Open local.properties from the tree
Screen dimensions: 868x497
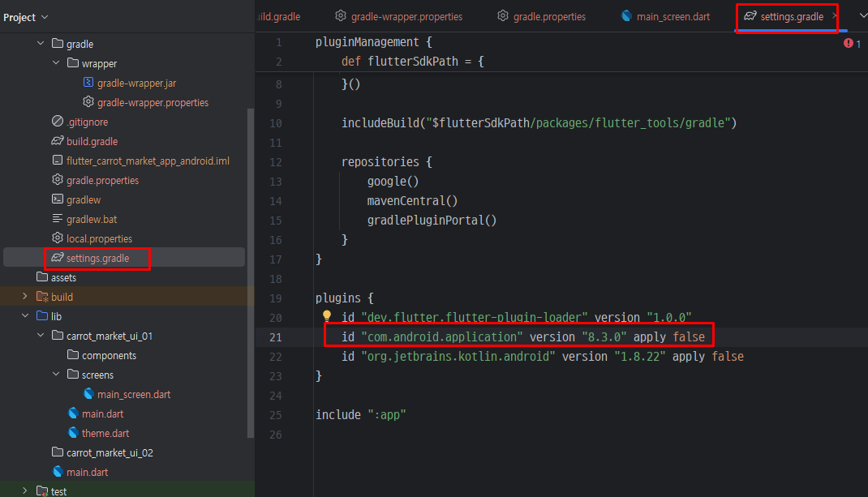[100, 238]
